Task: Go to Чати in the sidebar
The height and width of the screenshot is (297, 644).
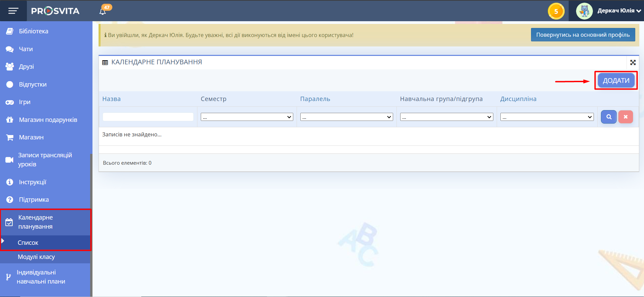Action: 26,49
